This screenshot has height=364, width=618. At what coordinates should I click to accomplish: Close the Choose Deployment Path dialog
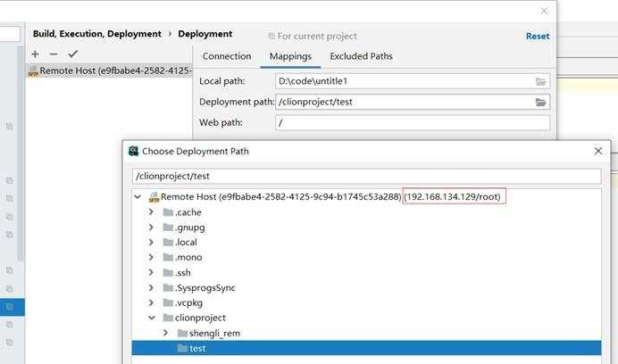(x=597, y=151)
